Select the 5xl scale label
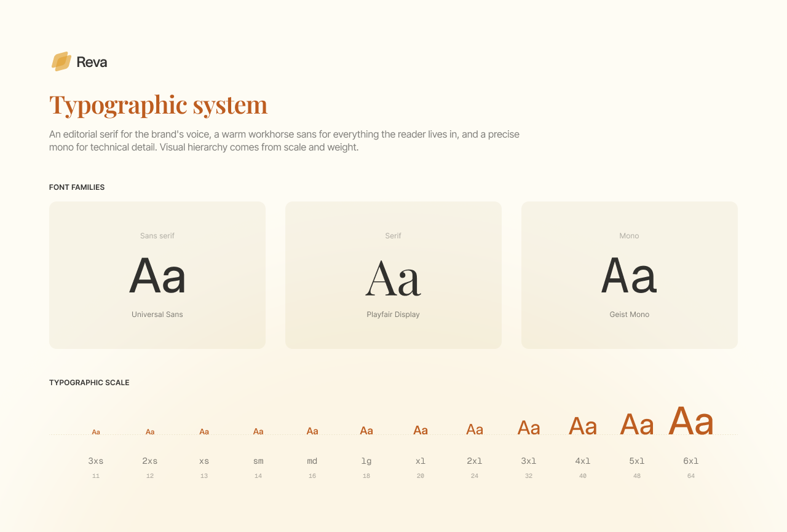 tap(637, 461)
